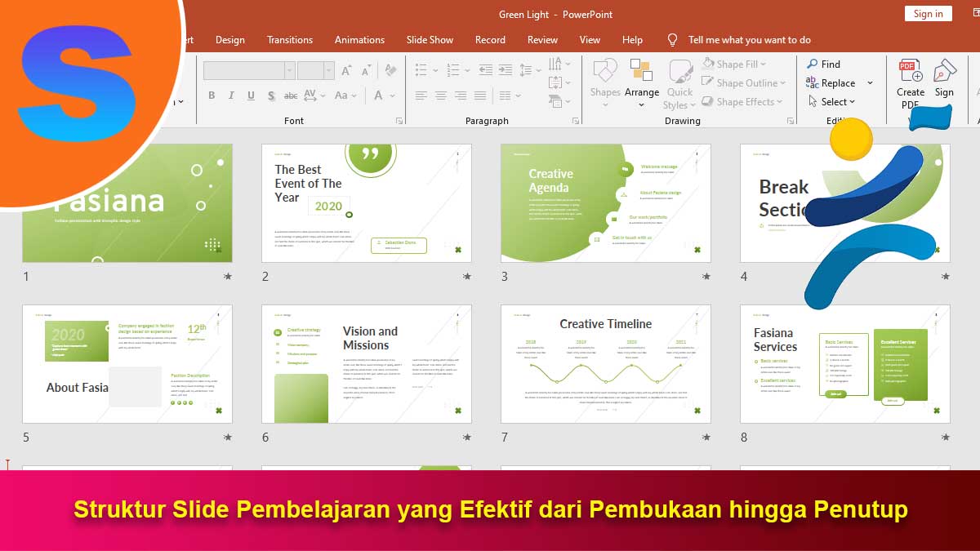Open the Select dropdown in Editing
Viewport: 980px width, 551px height.
[831, 101]
